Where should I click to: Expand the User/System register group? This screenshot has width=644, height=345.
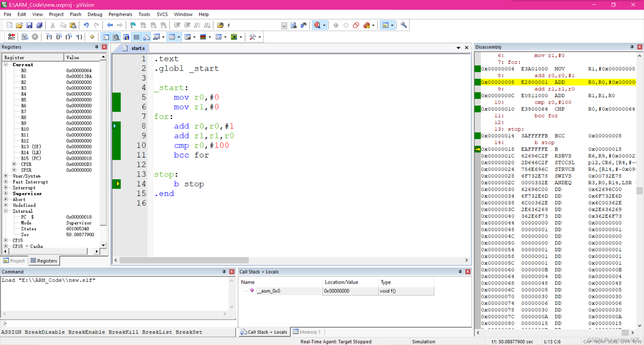pyautogui.click(x=6, y=176)
